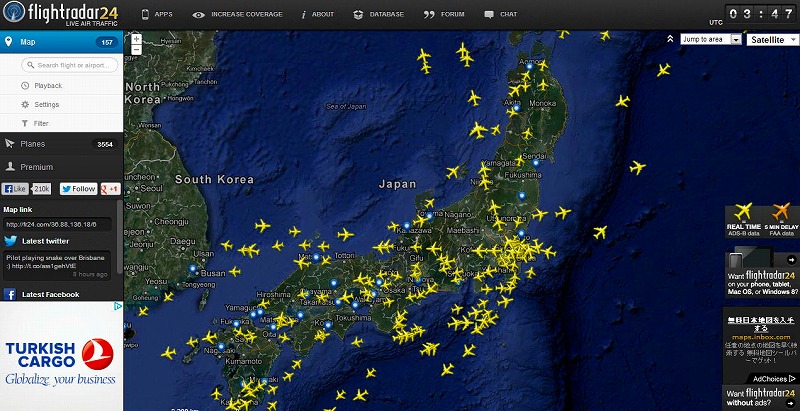Click the Facebook Like button
Screen dimensions: 800x411
click(x=16, y=188)
